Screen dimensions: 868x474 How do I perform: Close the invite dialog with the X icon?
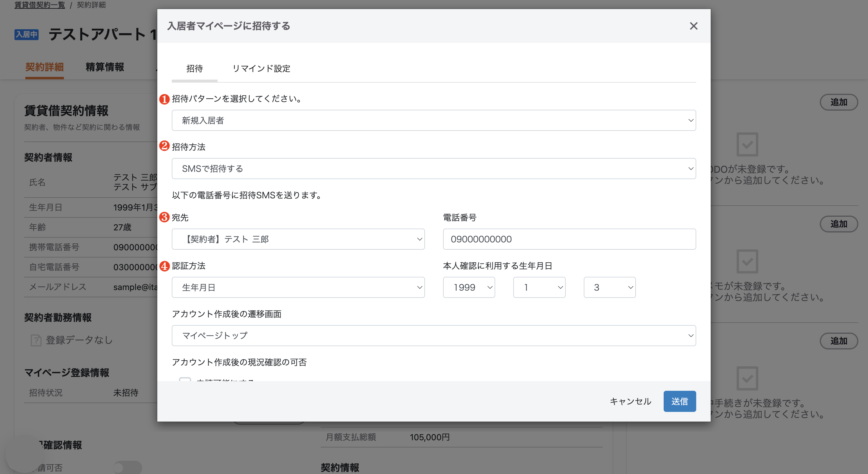point(693,26)
